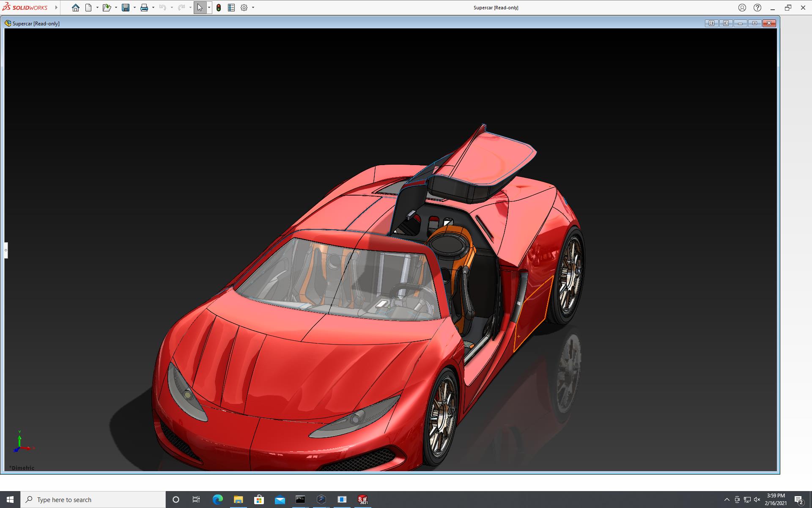Click the Home icon in toolbar
Viewport: 812px width, 508px height.
coord(76,8)
